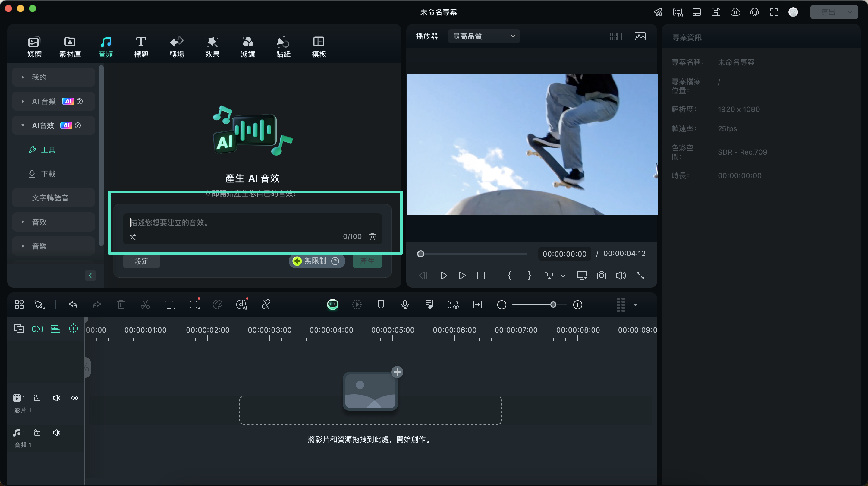Viewport: 868px width, 486px height.
Task: Toggle auto ripple link icon
Action: (37, 329)
